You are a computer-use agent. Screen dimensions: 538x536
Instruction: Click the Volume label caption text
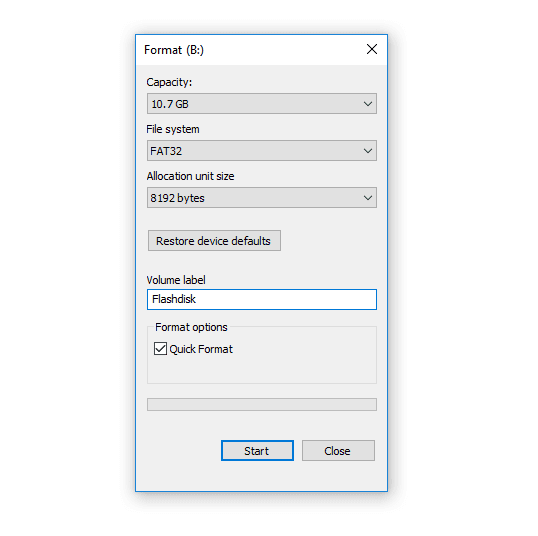tap(176, 280)
